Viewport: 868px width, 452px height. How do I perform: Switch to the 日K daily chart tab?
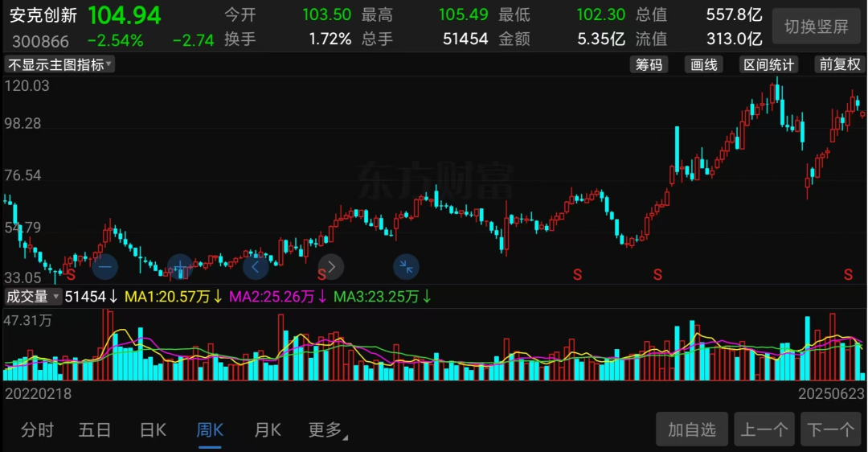(153, 430)
